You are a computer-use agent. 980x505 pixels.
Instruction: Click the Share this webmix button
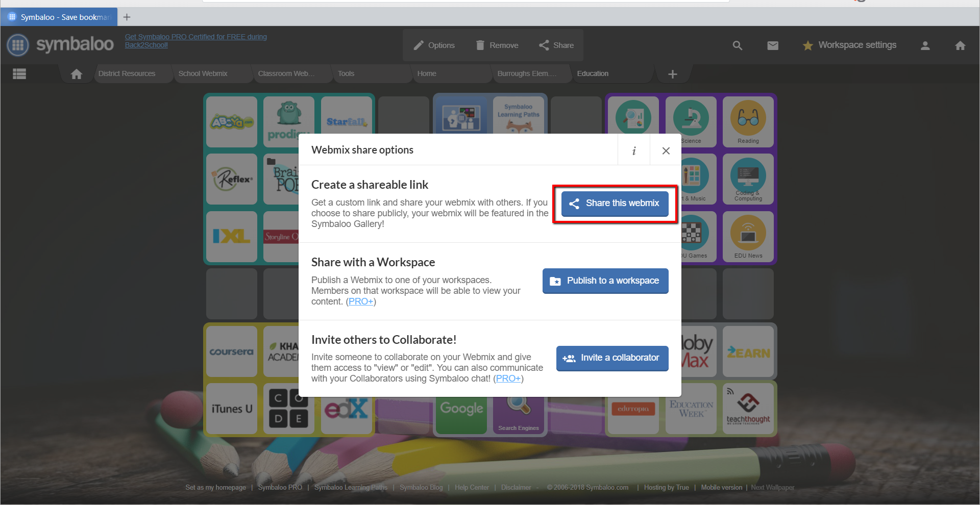(x=615, y=204)
